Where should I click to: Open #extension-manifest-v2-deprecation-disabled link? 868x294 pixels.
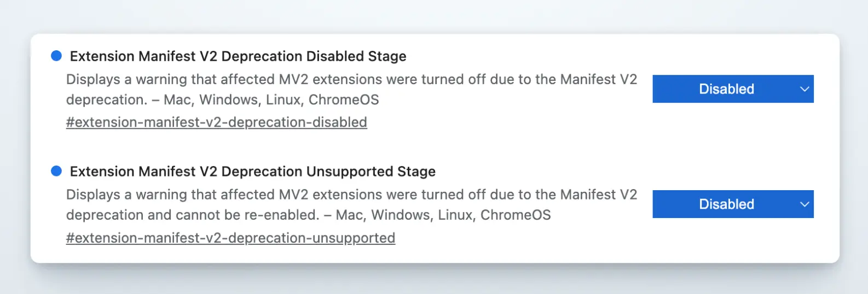pyautogui.click(x=216, y=122)
